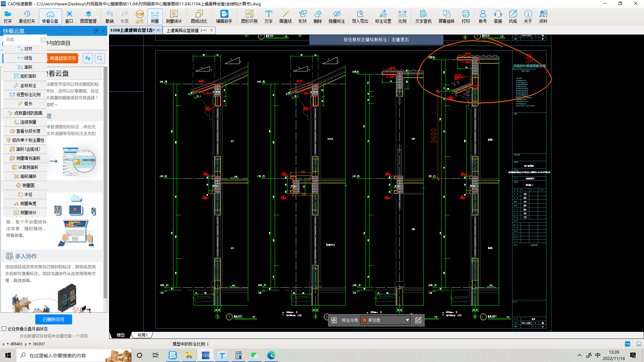The height and width of the screenshot is (362, 644).
Task: Select the 文字 text tool
Action: [x=268, y=16]
